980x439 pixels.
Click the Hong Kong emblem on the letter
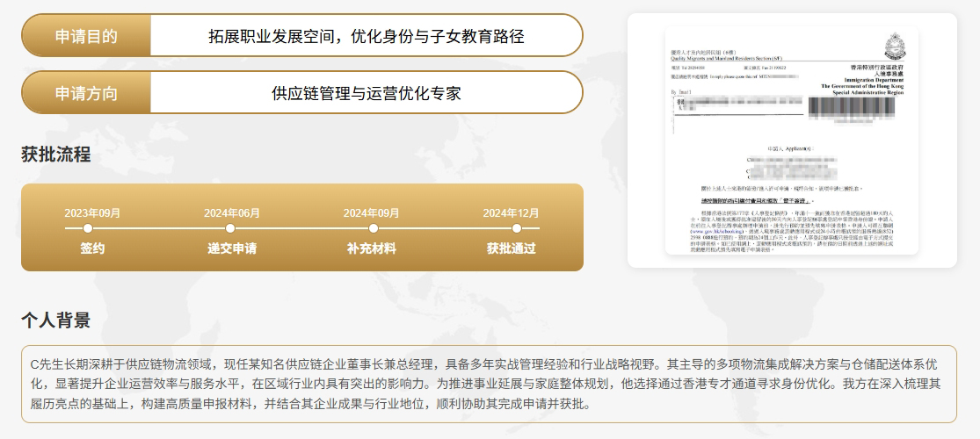[x=893, y=46]
